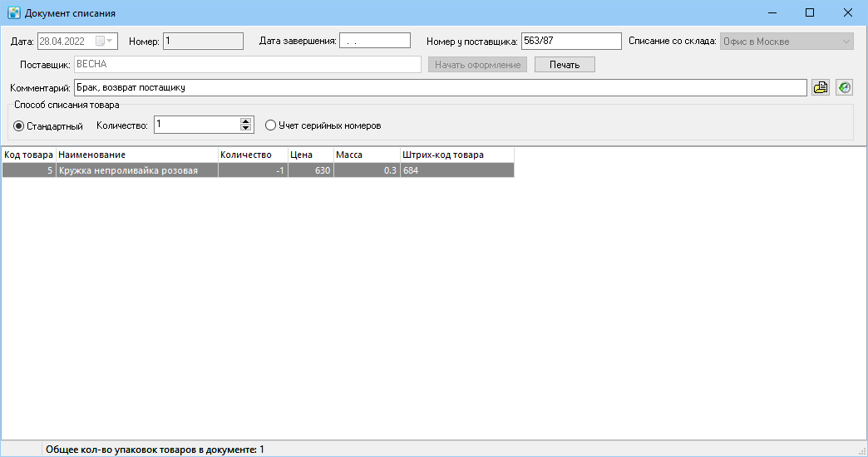Minimize the Документ списания window
This screenshot has height=457, width=868.
[772, 12]
